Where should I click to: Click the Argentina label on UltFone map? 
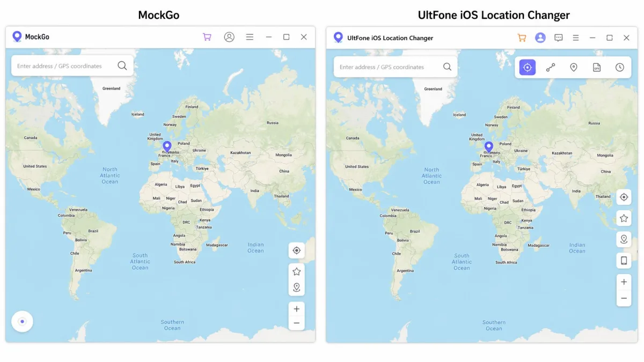tap(405, 271)
